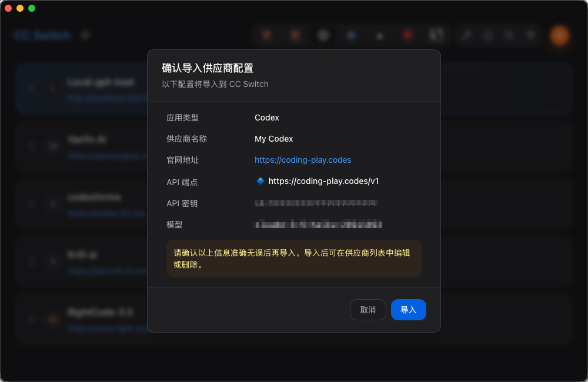Maximize the window with the green button

32,8
